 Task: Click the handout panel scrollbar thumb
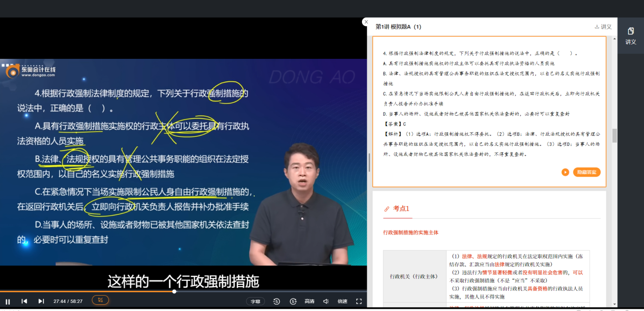(x=614, y=135)
